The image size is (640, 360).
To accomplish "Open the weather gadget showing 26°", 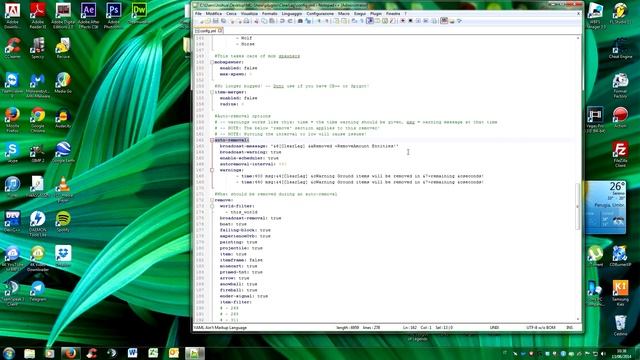I will 606,208.
